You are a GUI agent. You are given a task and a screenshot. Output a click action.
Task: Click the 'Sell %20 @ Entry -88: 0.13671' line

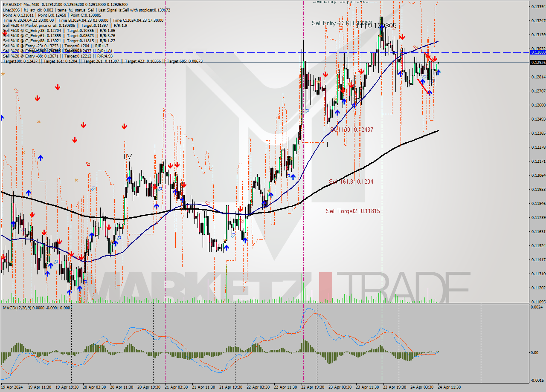(x=58, y=56)
